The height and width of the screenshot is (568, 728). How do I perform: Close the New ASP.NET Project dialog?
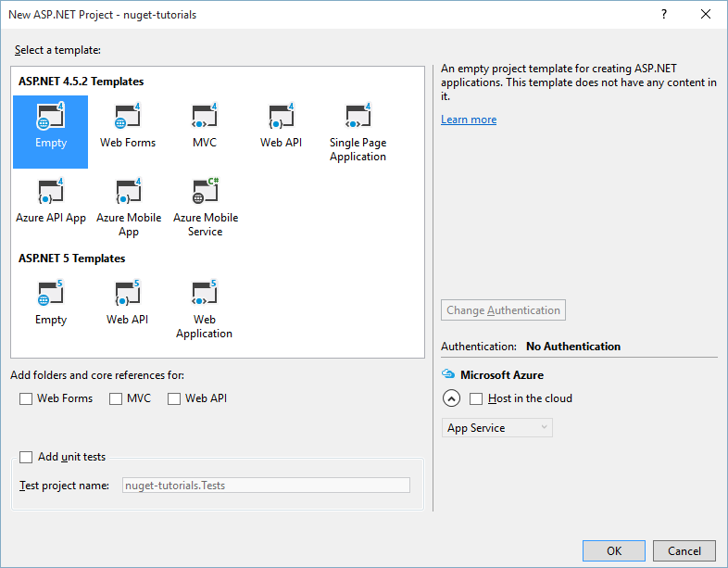[x=706, y=15]
